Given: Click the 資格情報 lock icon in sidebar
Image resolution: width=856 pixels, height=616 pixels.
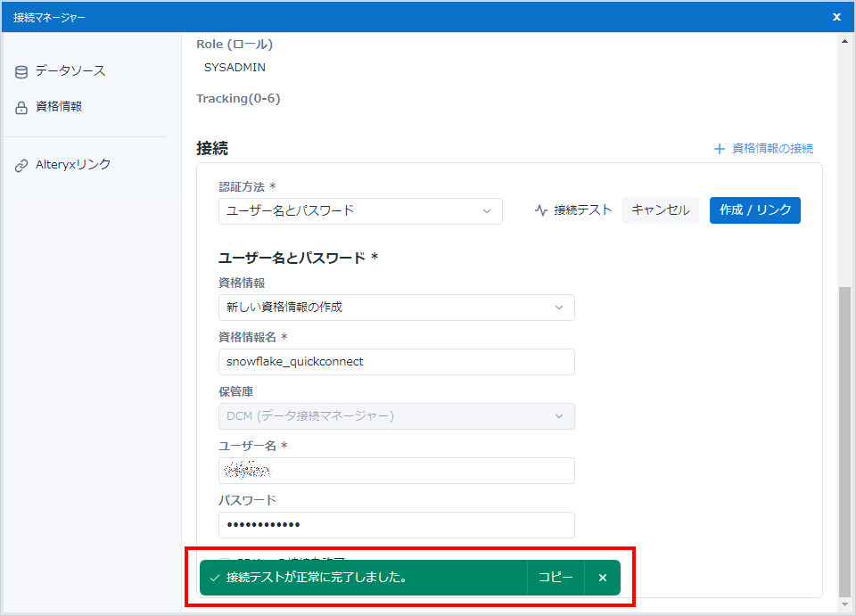Looking at the screenshot, I should pos(21,108).
